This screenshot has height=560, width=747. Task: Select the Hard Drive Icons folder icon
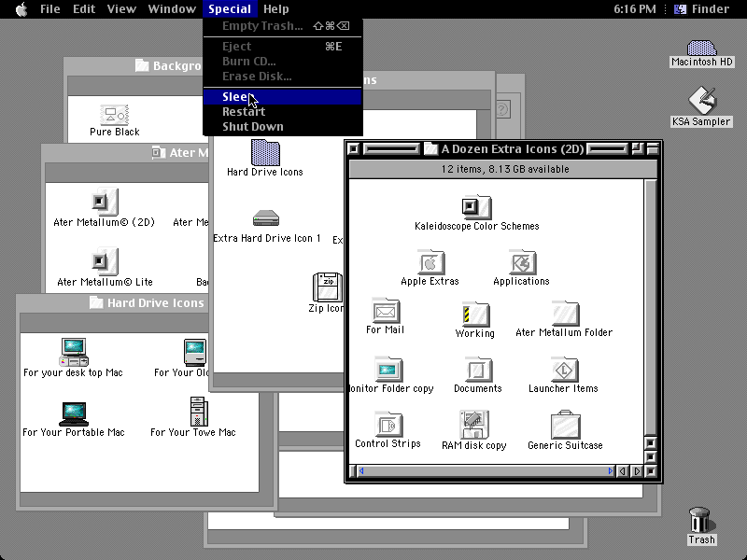265,152
